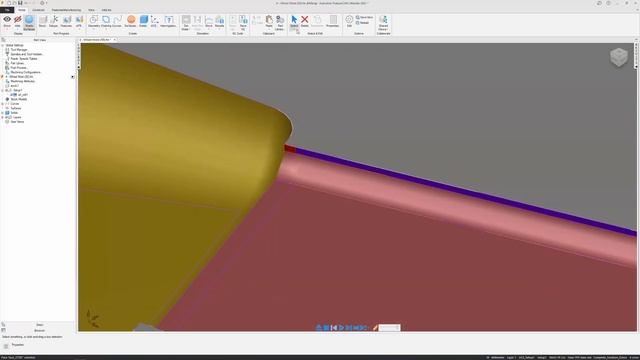The height and width of the screenshot is (360, 640).
Task: Collapse the Global Settings tree node
Action: (x=2, y=45)
